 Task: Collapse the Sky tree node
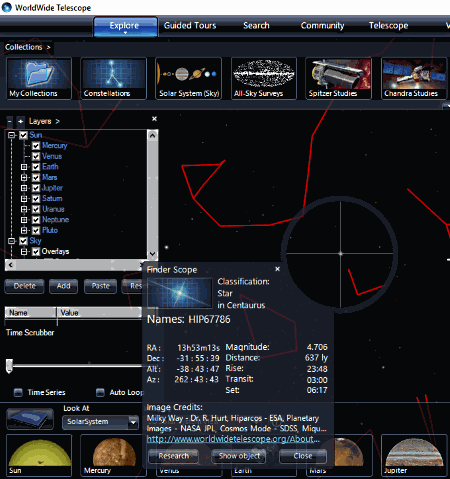coord(12,241)
